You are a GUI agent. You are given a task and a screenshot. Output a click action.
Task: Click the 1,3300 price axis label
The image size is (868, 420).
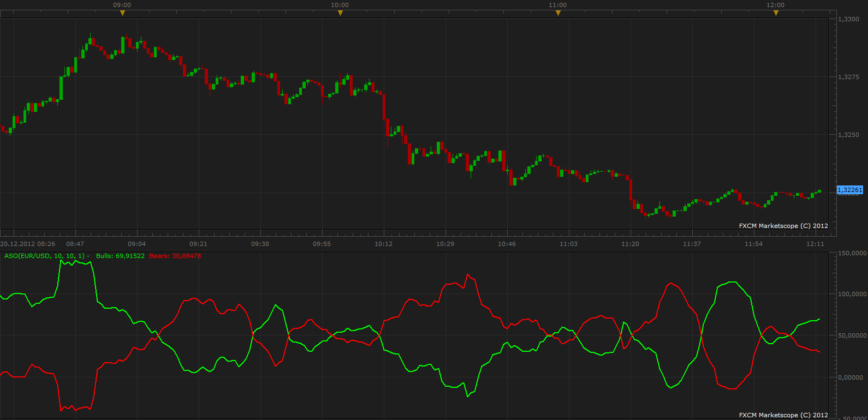pos(848,19)
